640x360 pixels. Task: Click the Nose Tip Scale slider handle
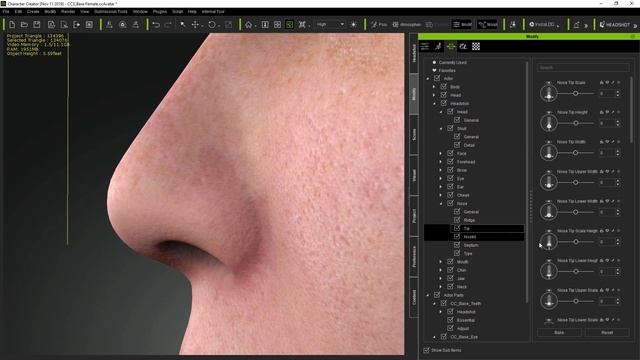click(x=576, y=93)
